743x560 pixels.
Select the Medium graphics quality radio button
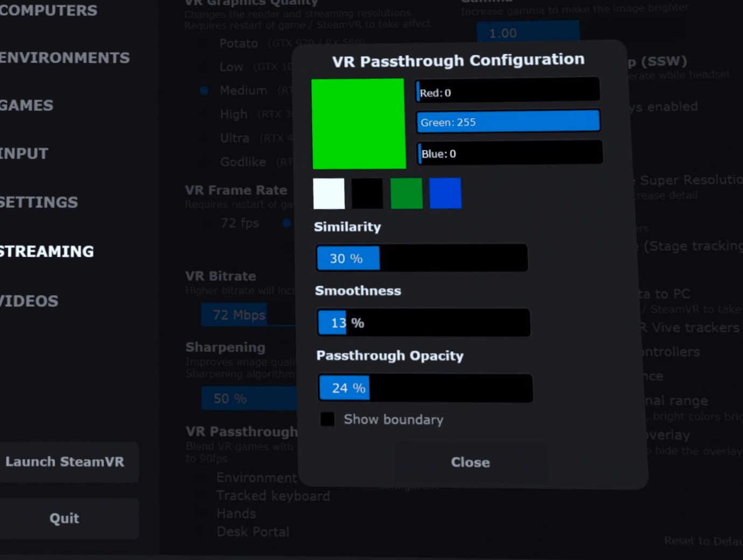[204, 90]
